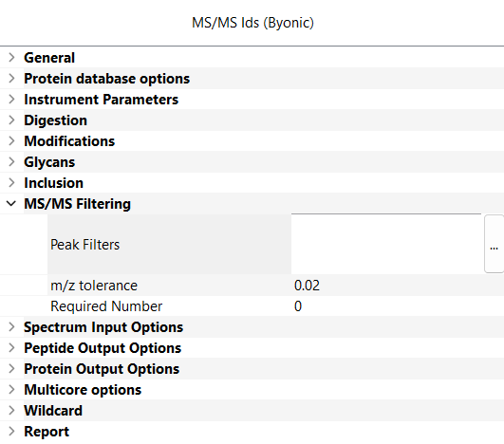This screenshot has width=504, height=444.
Task: Expand the Multicore options section
Action: 11,390
